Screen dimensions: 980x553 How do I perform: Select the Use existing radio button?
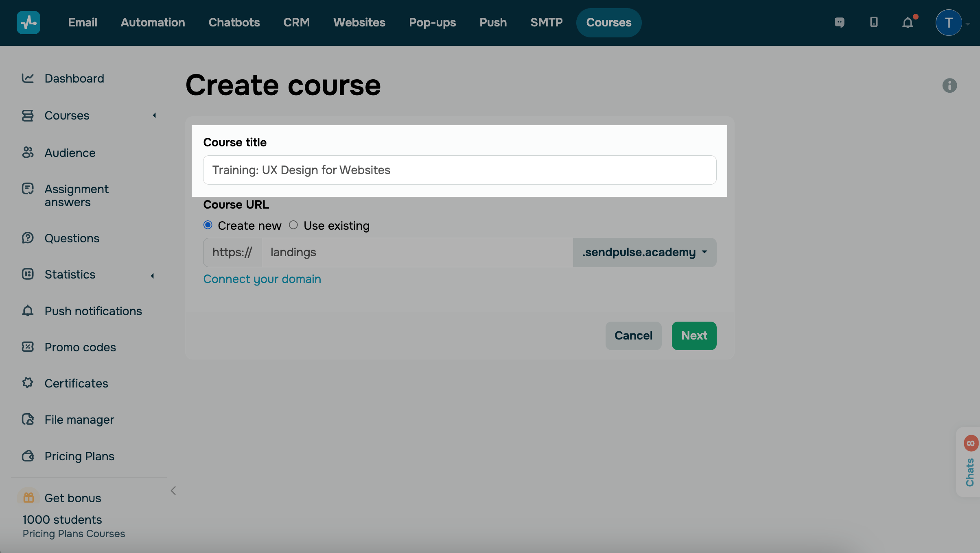(x=293, y=225)
